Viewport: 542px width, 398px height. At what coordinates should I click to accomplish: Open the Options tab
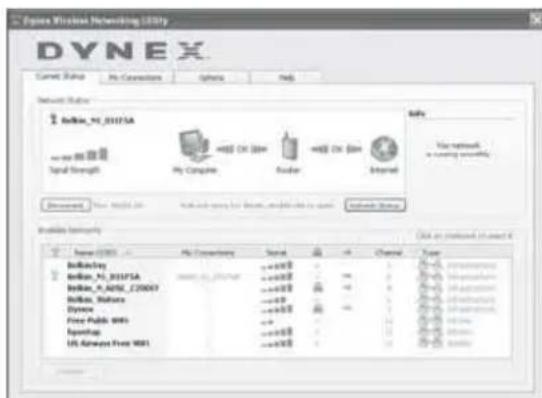pos(212,77)
